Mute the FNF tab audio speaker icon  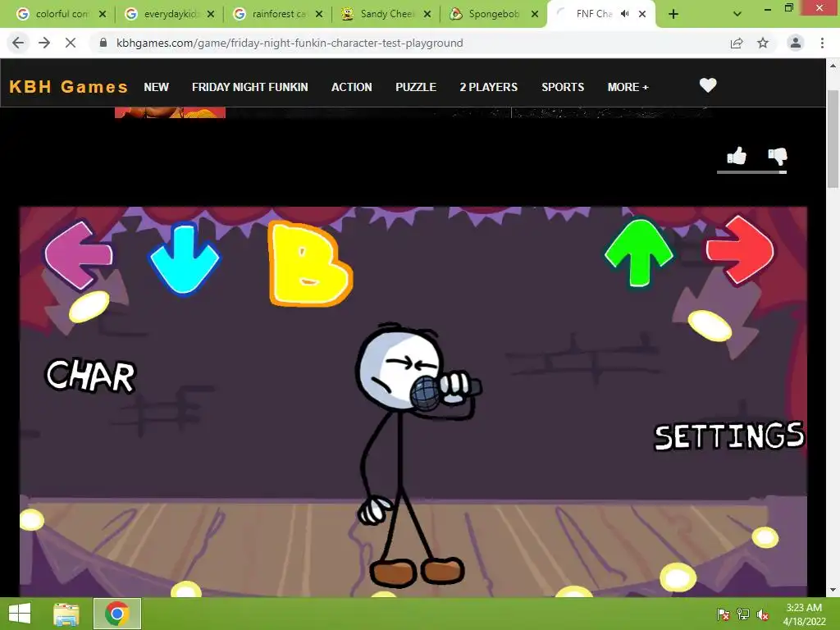[x=624, y=14]
